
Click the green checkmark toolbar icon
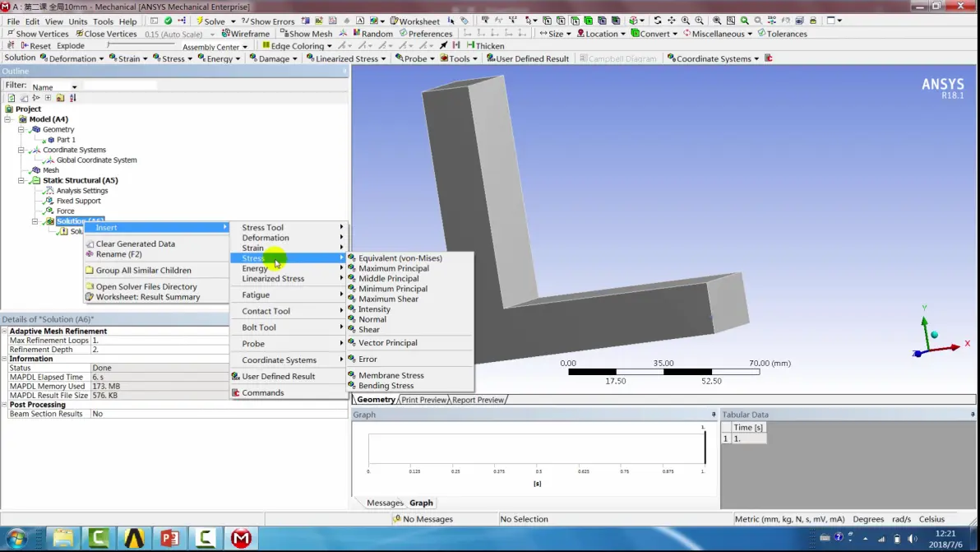point(168,21)
